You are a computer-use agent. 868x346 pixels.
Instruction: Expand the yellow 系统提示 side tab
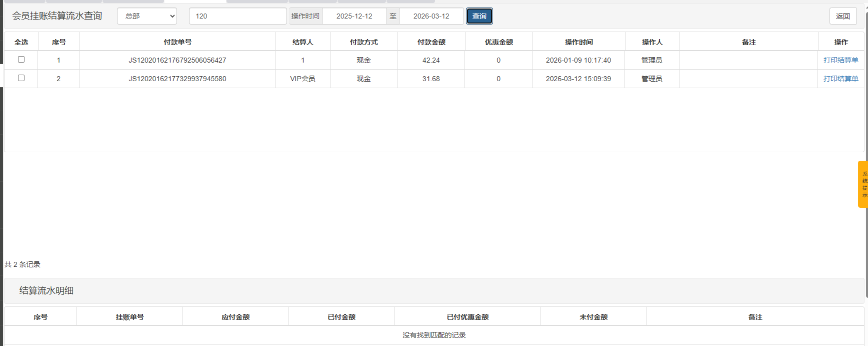click(863, 184)
